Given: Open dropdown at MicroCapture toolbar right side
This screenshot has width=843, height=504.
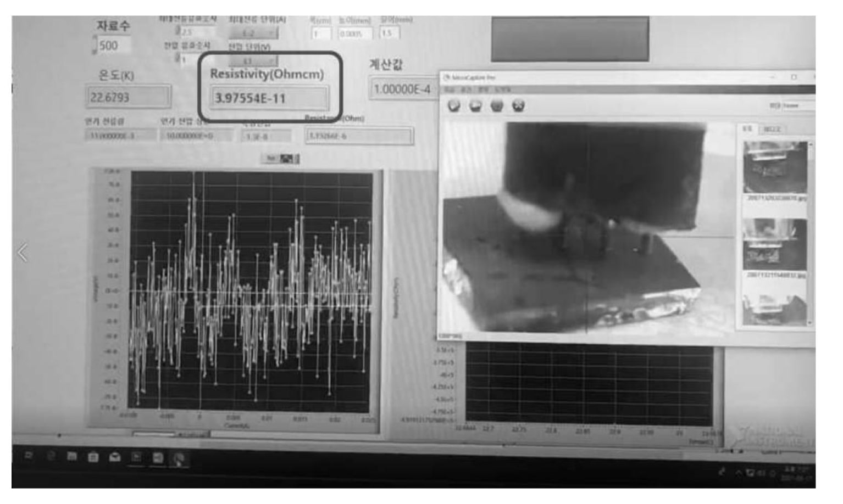Looking at the screenshot, I should coord(798,105).
